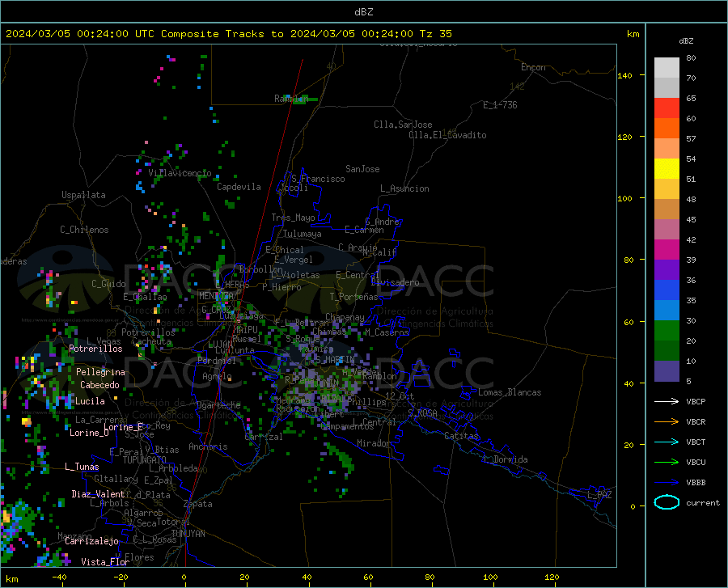Screen dimensions: 728x588
Task: Click the L_Tunas map label
Action: coord(82,467)
